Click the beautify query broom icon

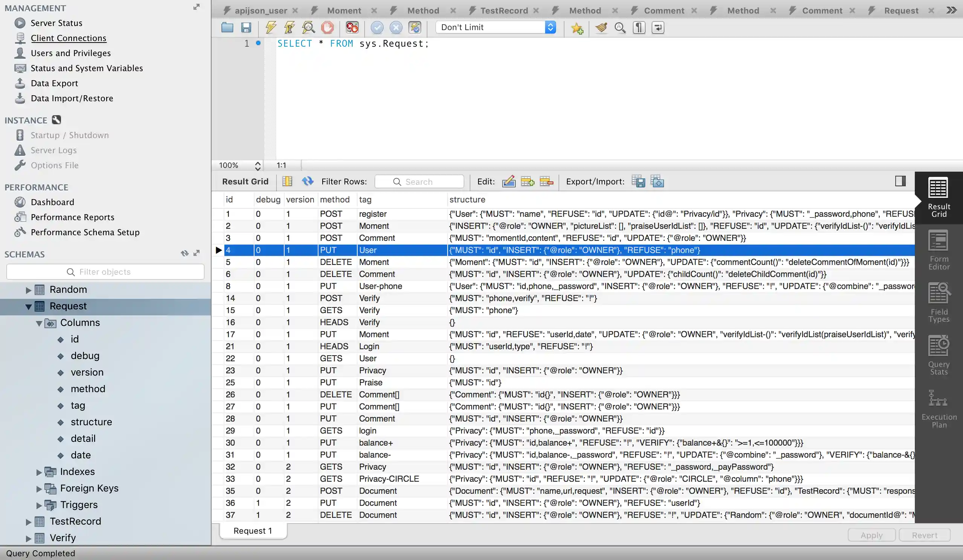(601, 27)
